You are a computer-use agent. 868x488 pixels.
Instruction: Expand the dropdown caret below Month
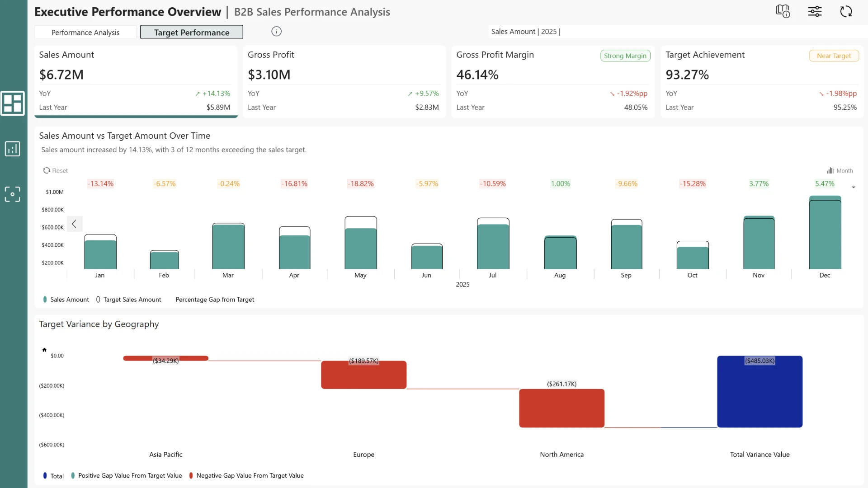[x=854, y=187]
